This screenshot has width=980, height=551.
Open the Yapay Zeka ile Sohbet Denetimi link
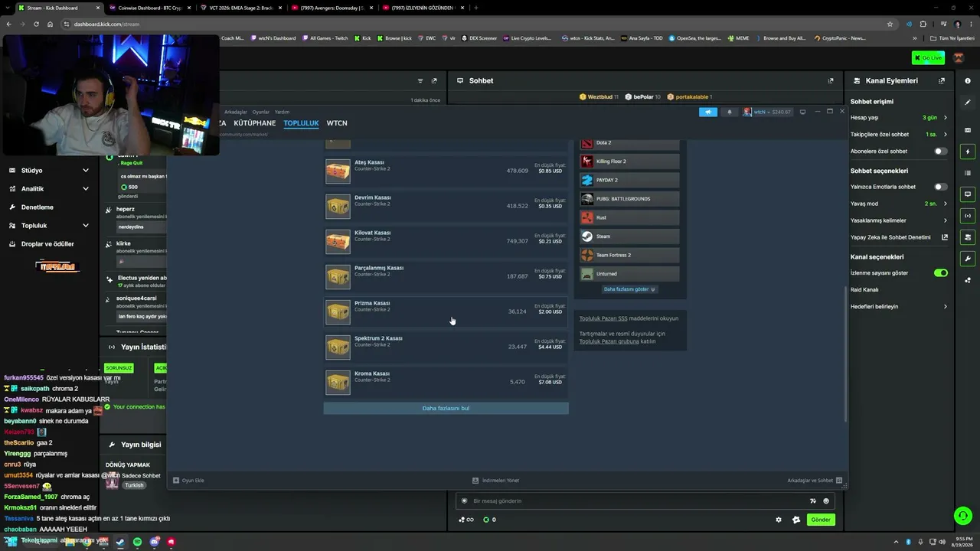pos(899,237)
